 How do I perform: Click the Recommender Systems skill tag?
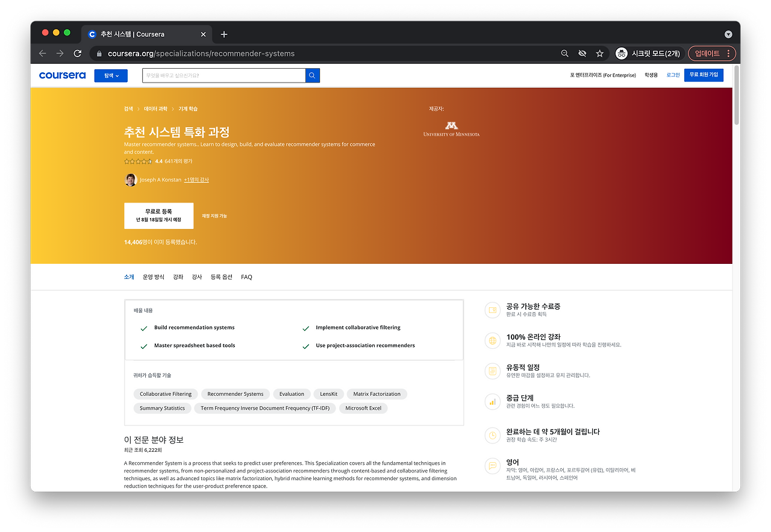(236, 394)
